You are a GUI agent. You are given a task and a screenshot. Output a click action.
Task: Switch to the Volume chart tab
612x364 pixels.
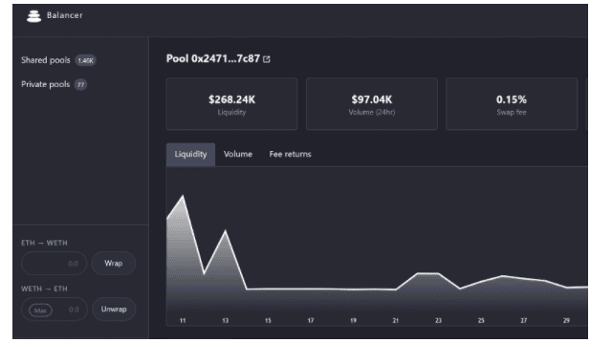coord(238,154)
